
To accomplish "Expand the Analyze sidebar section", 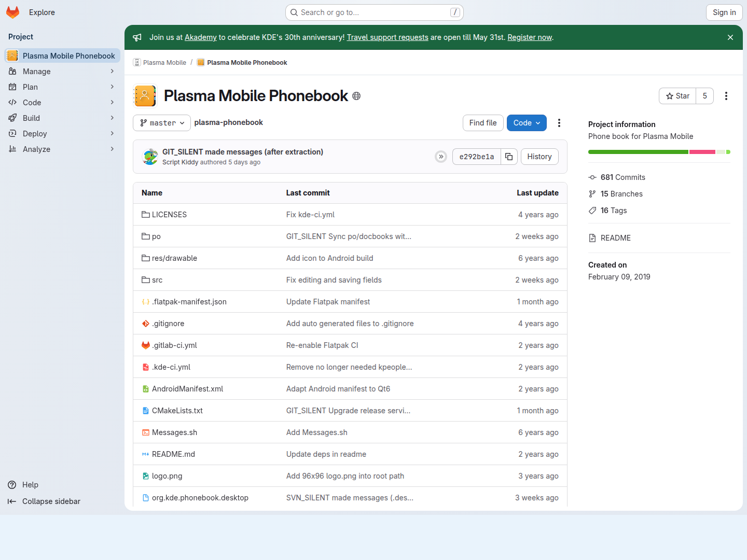I will pyautogui.click(x=62, y=149).
